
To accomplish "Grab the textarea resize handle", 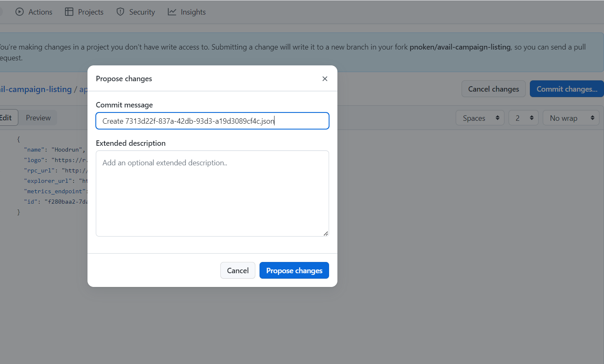I will coord(326,233).
